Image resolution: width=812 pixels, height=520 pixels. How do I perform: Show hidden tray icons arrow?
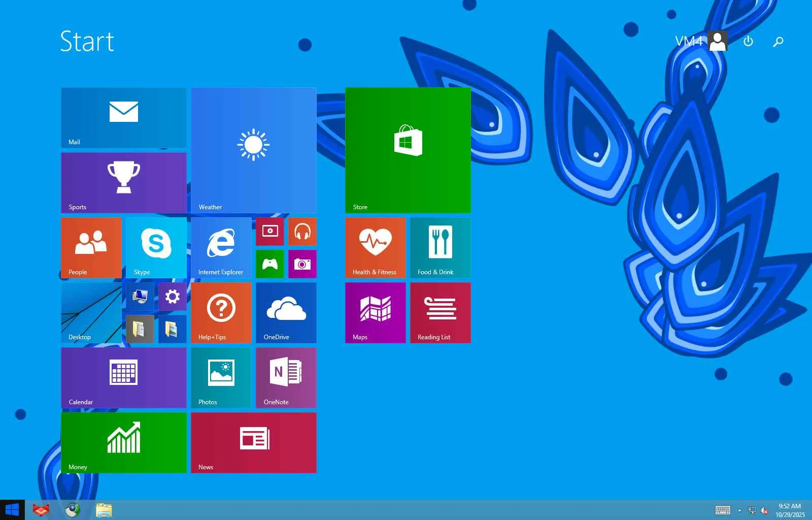coord(739,510)
